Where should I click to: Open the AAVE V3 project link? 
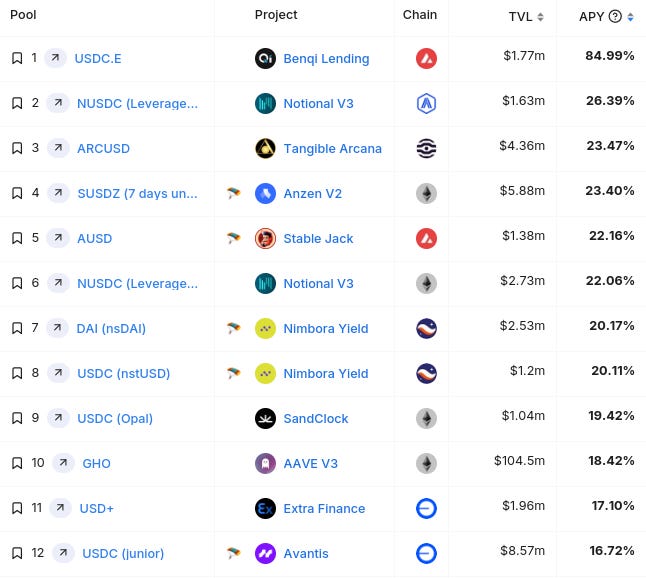click(311, 463)
